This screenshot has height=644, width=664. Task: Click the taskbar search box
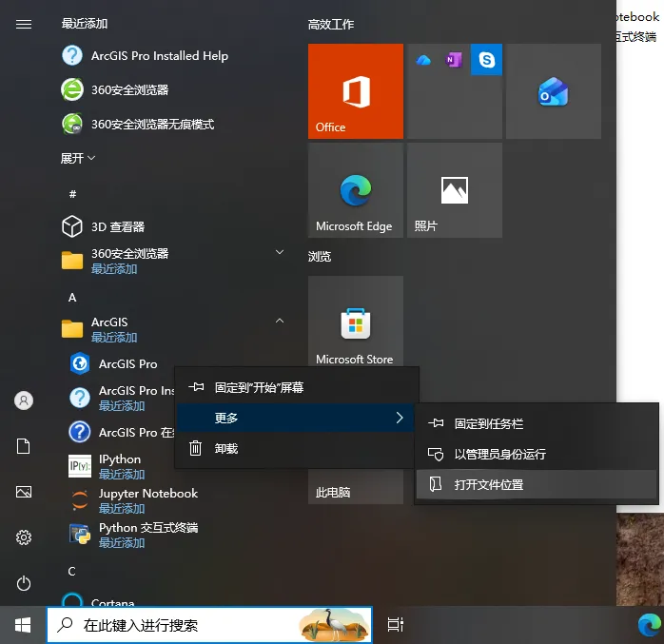[x=209, y=625]
